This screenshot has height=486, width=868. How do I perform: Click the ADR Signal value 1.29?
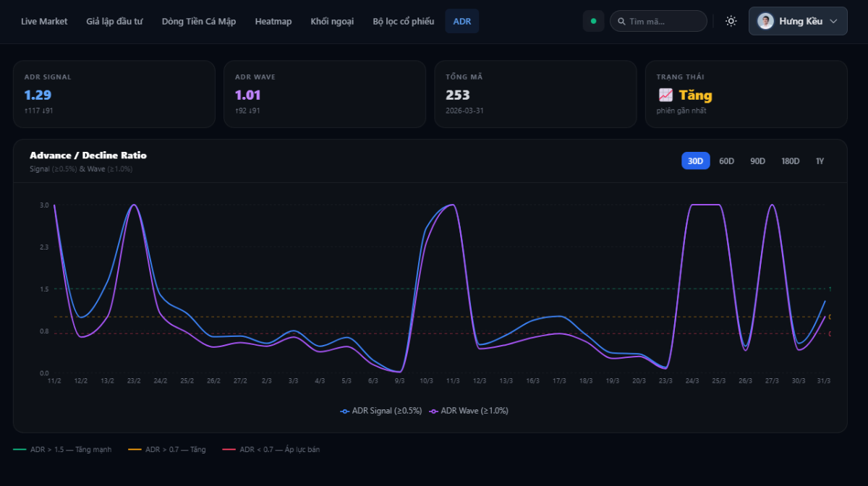point(38,95)
